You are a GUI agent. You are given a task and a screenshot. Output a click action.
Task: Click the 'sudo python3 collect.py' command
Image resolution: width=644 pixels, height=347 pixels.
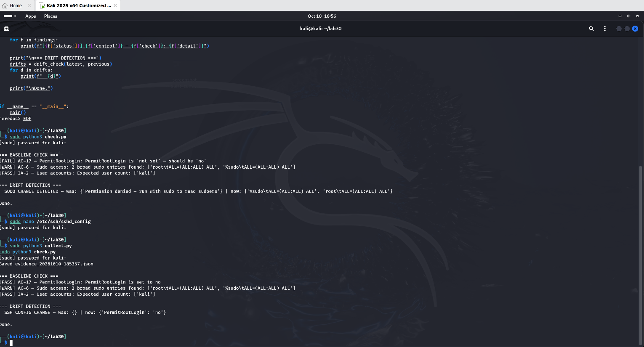point(41,246)
